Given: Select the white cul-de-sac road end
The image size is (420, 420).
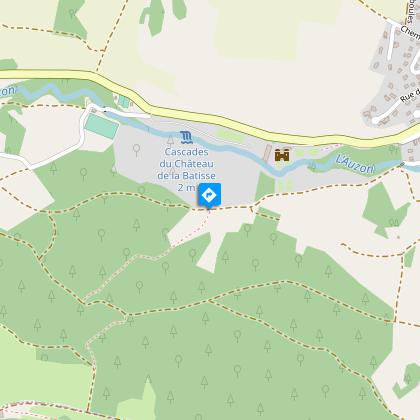Looking at the screenshot, I should (376, 120).
